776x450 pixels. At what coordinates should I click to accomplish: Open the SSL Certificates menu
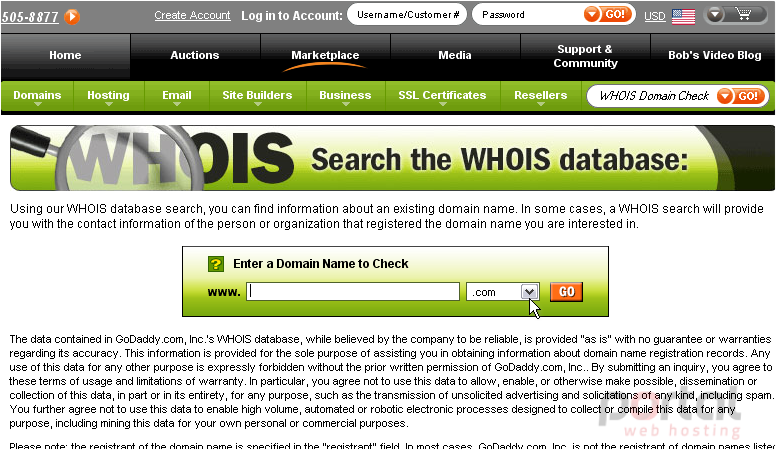click(x=442, y=96)
